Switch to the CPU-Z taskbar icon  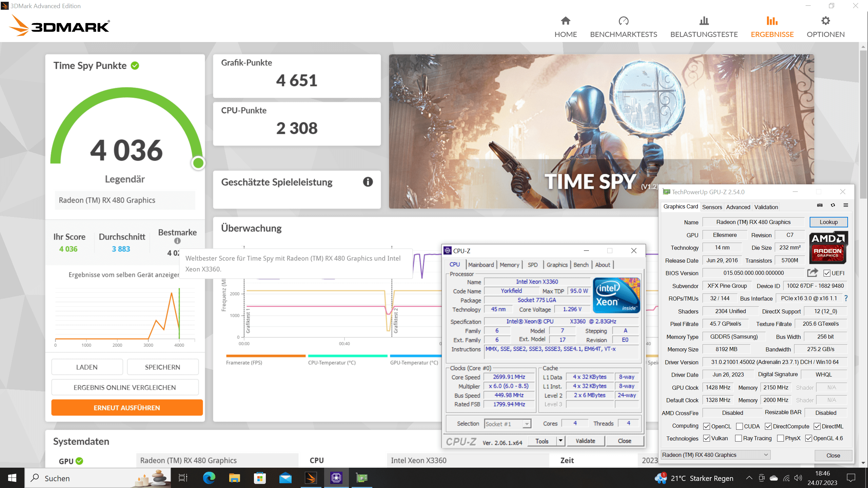(x=336, y=478)
